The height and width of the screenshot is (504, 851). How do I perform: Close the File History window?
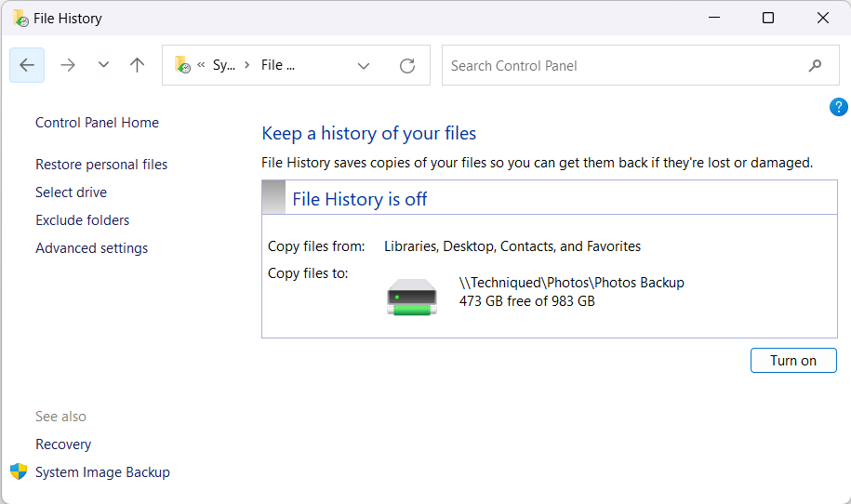tap(823, 18)
